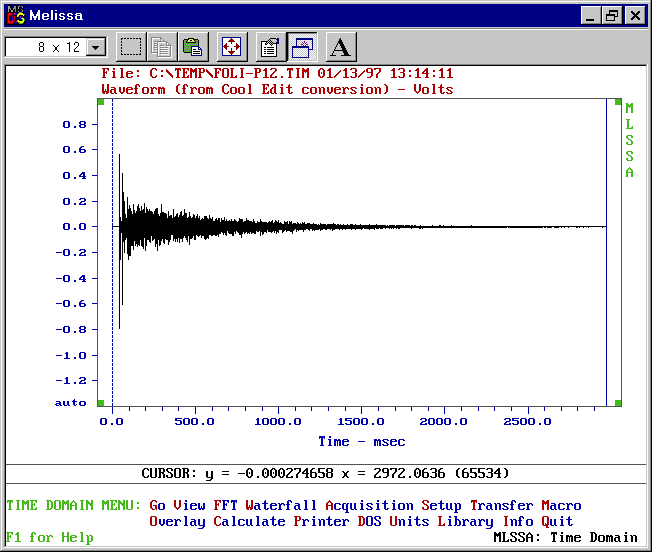Click the Copy toolbar icon
The width and height of the screenshot is (652, 552).
point(161,47)
